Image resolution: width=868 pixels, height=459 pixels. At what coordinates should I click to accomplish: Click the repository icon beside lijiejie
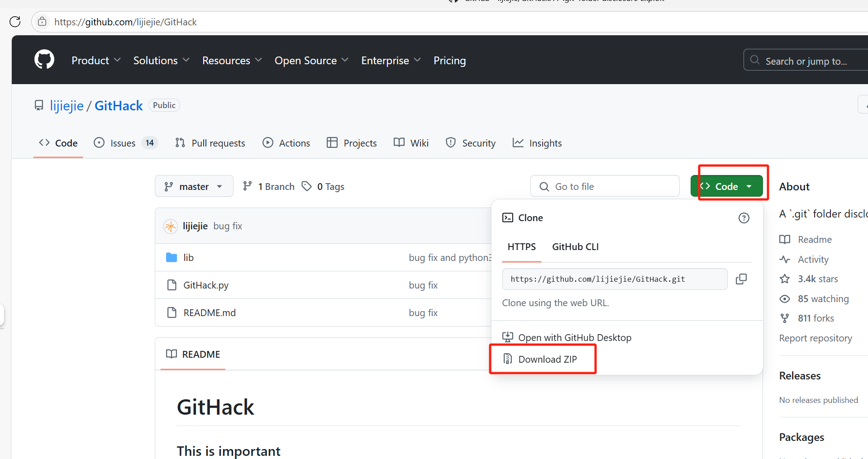point(39,105)
